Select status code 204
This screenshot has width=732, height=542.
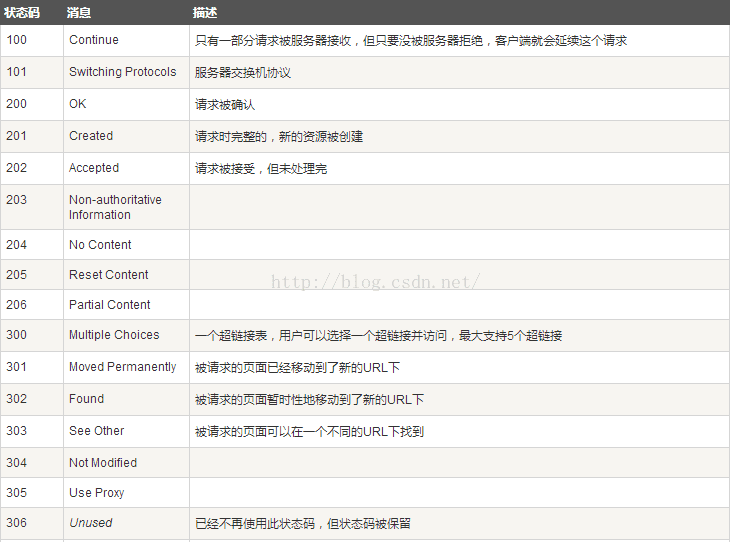(16, 245)
